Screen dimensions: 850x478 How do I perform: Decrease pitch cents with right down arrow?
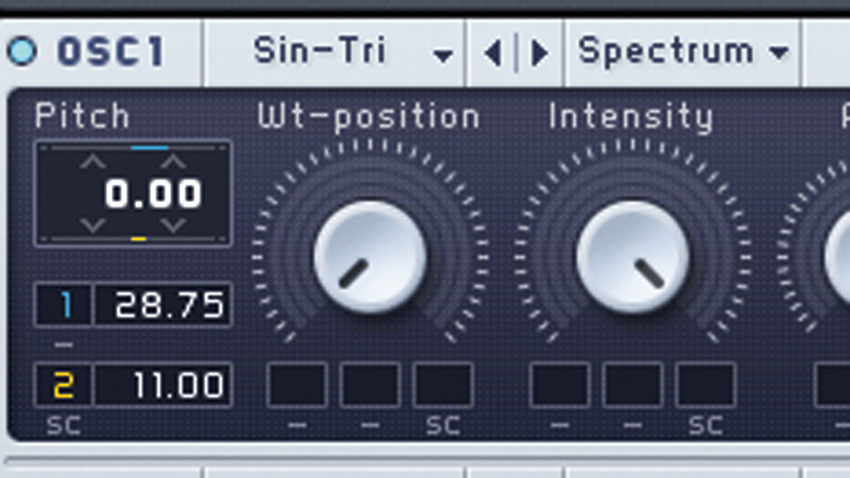tap(173, 225)
